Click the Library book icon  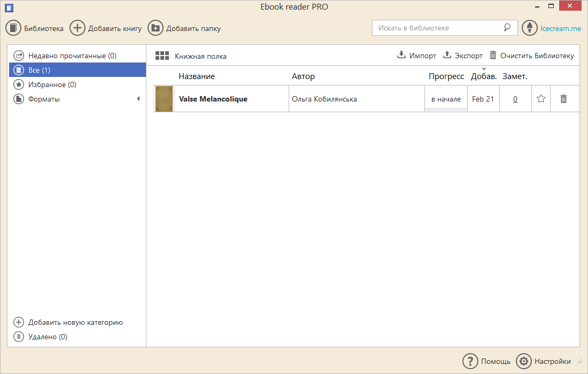pyautogui.click(x=13, y=28)
